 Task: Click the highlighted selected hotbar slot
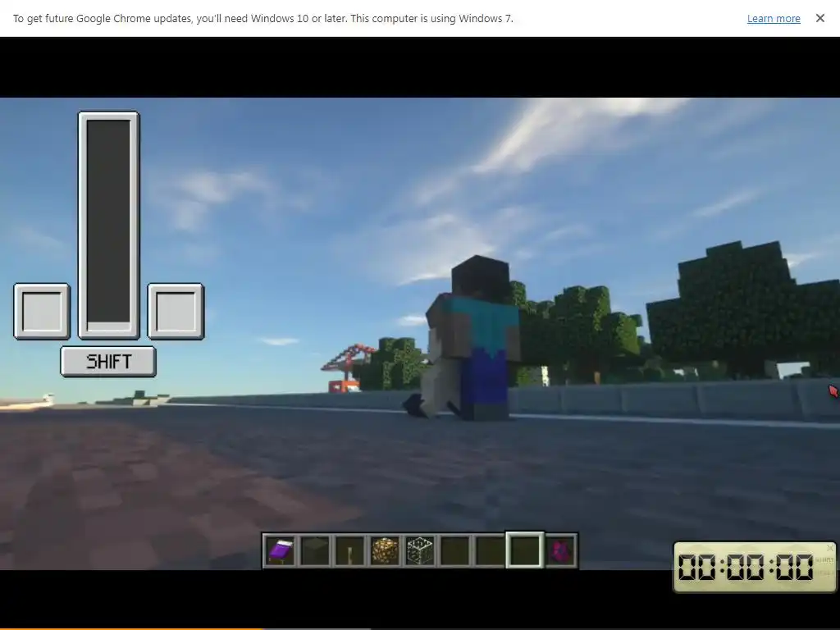coord(525,550)
